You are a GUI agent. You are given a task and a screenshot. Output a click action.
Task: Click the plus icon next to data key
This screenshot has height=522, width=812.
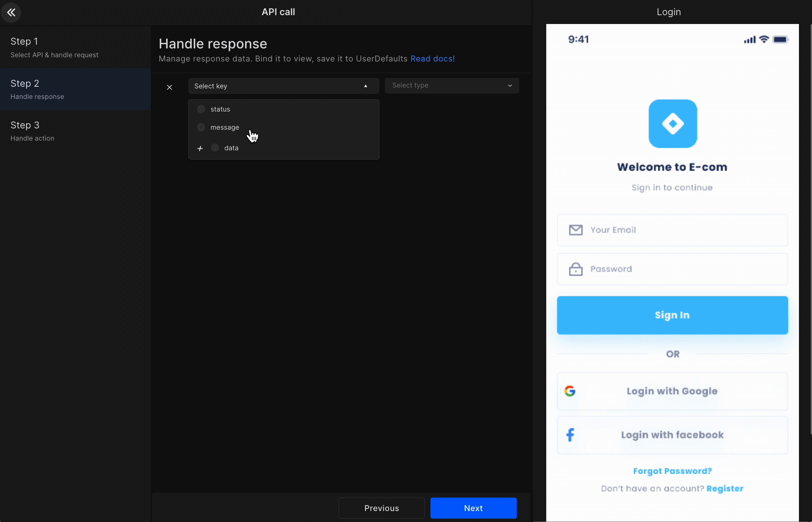pyautogui.click(x=200, y=148)
